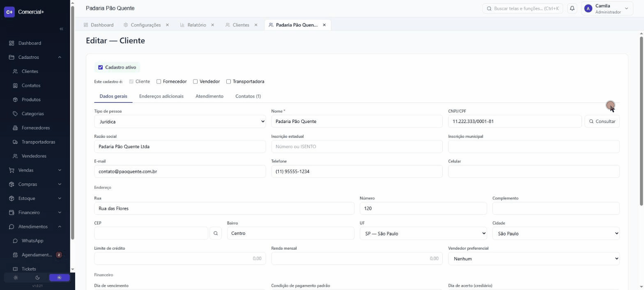This screenshot has height=290, width=644.
Task: Click the user avatar icon
Action: (588, 9)
